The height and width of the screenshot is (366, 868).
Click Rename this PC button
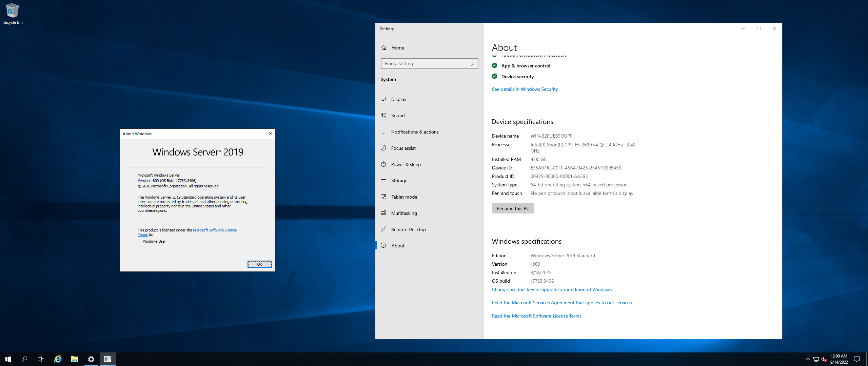(x=513, y=208)
